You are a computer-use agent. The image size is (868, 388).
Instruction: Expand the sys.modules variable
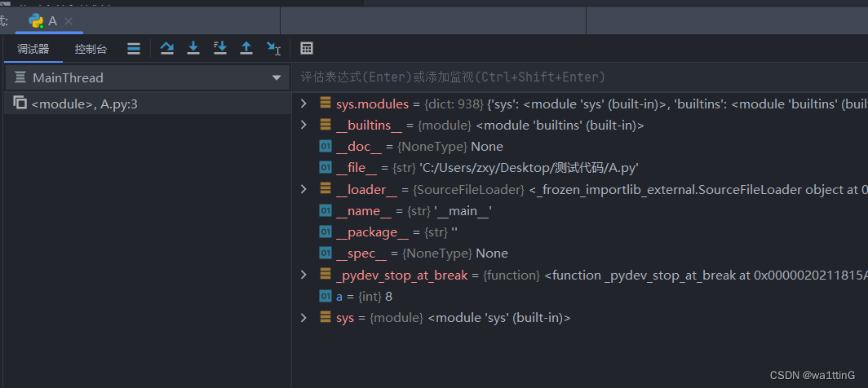pyautogui.click(x=303, y=104)
